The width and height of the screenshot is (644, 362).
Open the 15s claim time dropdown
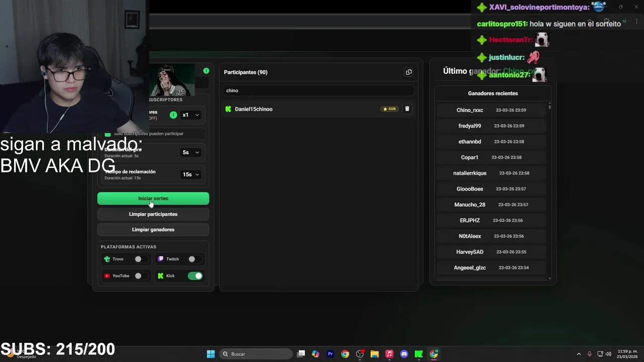(x=191, y=174)
